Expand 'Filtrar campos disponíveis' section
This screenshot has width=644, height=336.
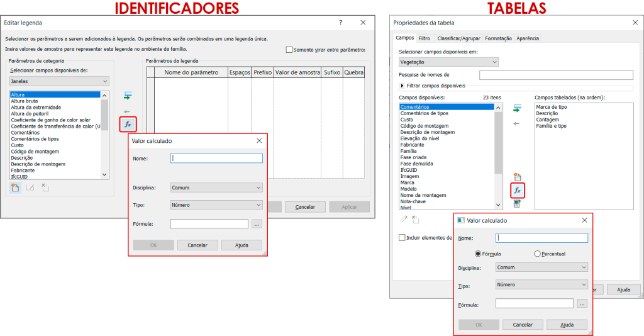pyautogui.click(x=402, y=86)
